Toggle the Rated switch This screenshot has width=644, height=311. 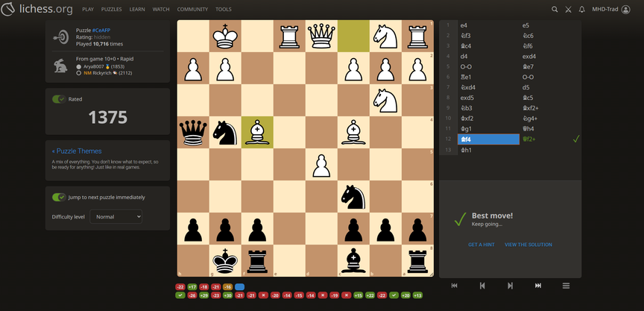coord(59,99)
